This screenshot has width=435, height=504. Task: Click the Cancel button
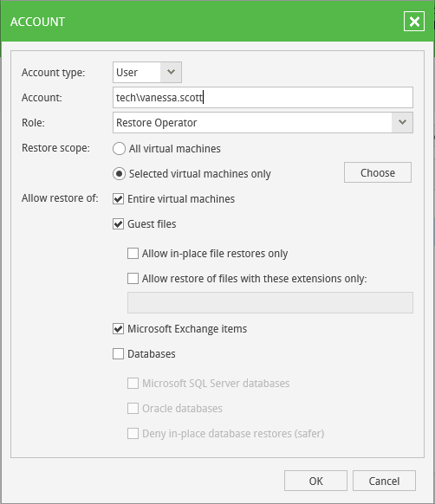(x=384, y=481)
